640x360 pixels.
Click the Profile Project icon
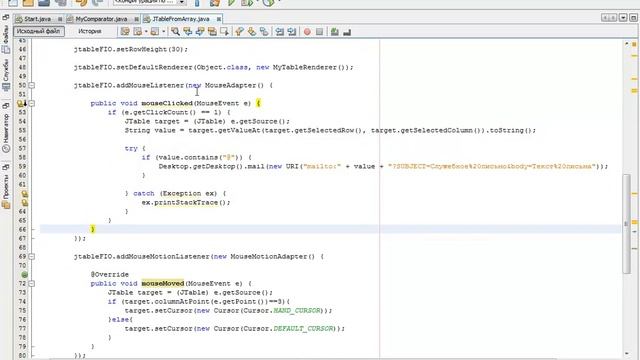pyautogui.click(x=268, y=2)
